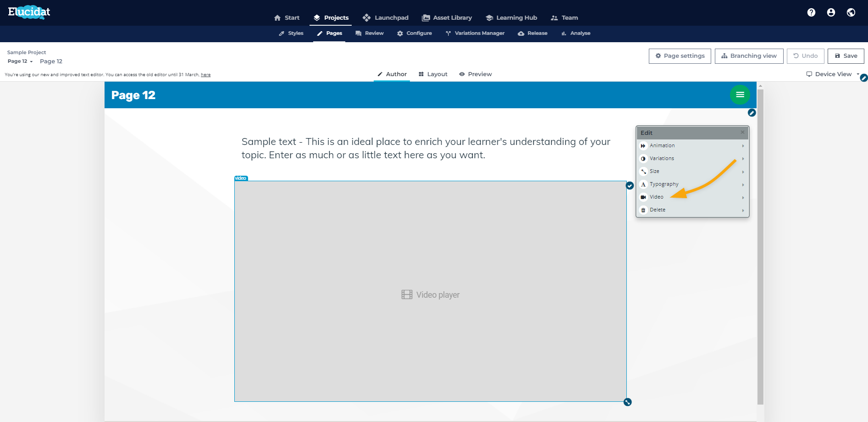868x422 pixels.
Task: Click the globe language icon
Action: coord(851,12)
